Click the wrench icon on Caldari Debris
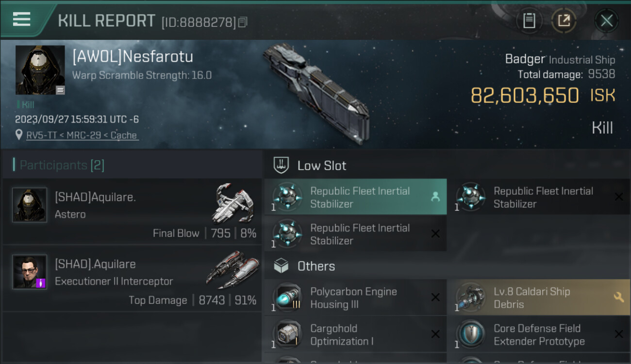 coord(618,297)
